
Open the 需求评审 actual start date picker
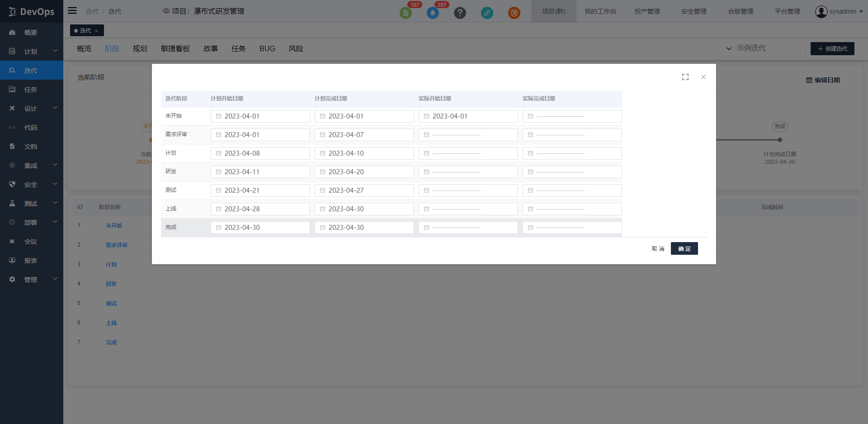click(468, 135)
